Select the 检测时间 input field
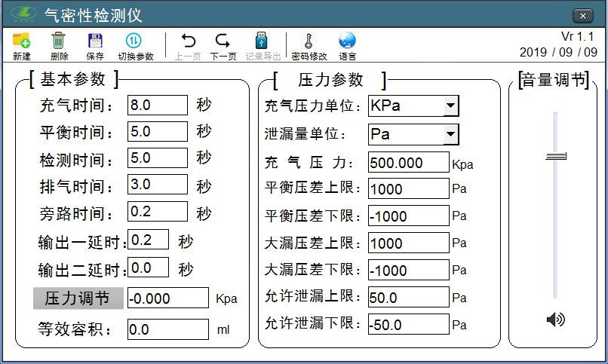 click(x=157, y=158)
